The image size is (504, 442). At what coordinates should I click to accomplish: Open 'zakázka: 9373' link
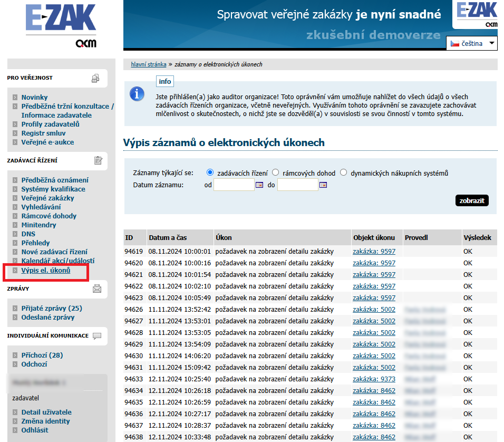374,379
